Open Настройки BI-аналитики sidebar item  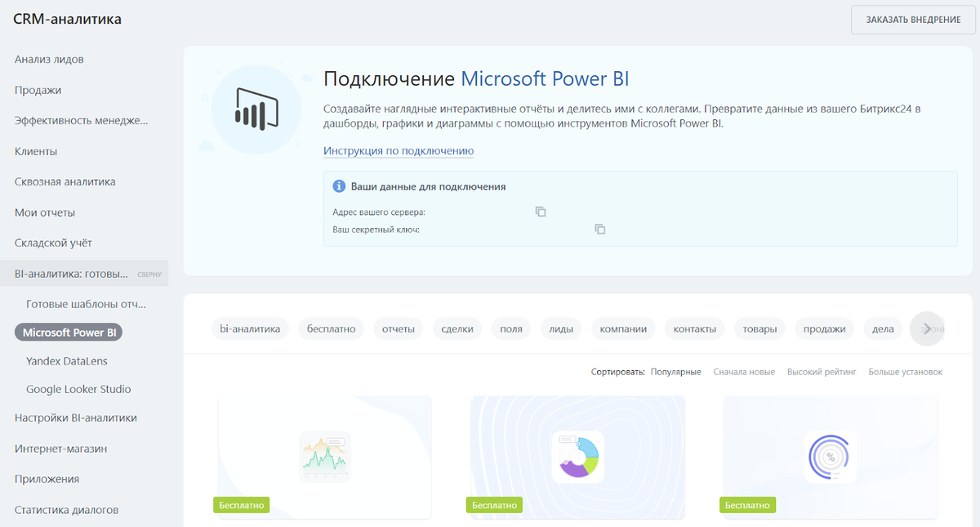(x=76, y=418)
